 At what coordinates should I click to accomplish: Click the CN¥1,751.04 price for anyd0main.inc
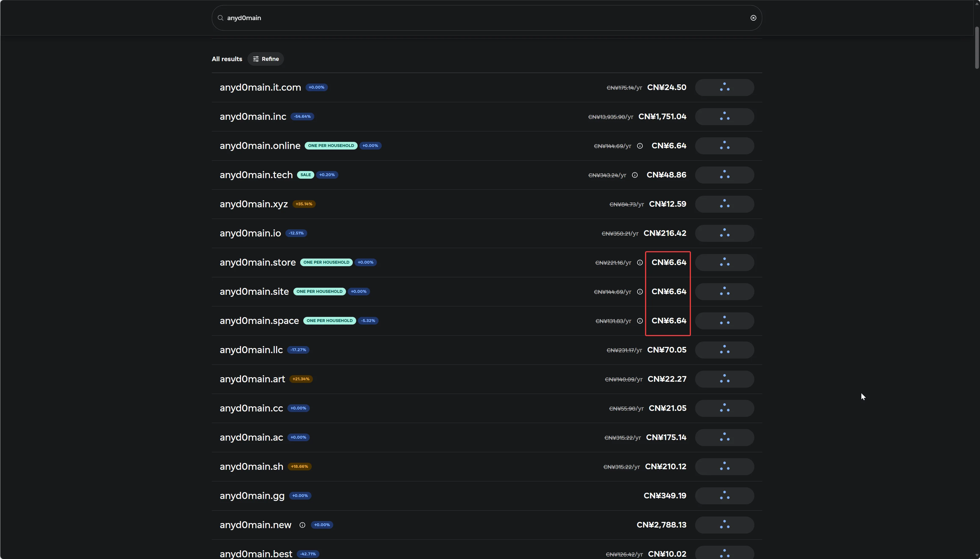click(662, 117)
